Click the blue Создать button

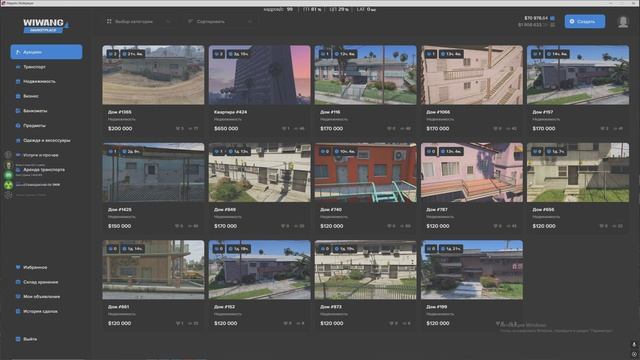pyautogui.click(x=584, y=22)
